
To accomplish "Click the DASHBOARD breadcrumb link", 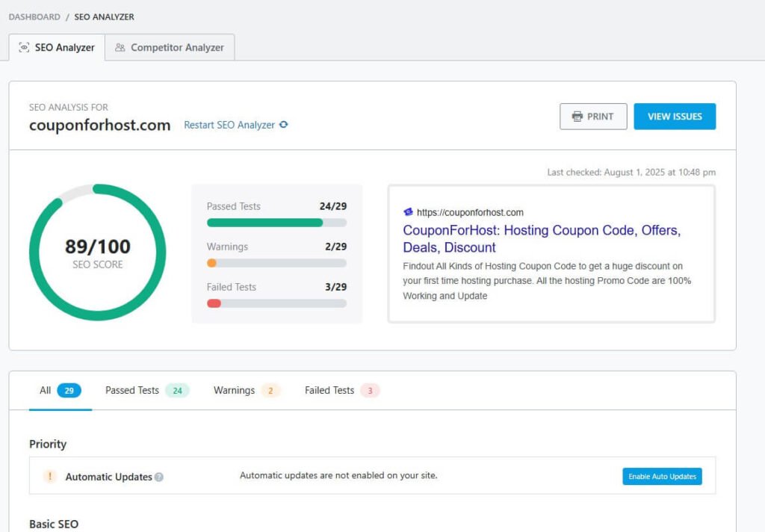I will pyautogui.click(x=34, y=16).
